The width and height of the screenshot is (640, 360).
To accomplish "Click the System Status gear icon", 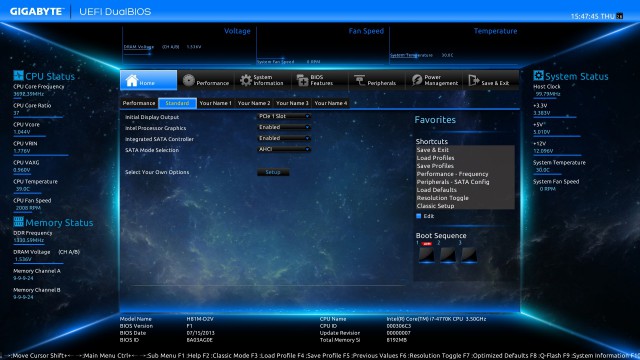I will tap(538, 76).
